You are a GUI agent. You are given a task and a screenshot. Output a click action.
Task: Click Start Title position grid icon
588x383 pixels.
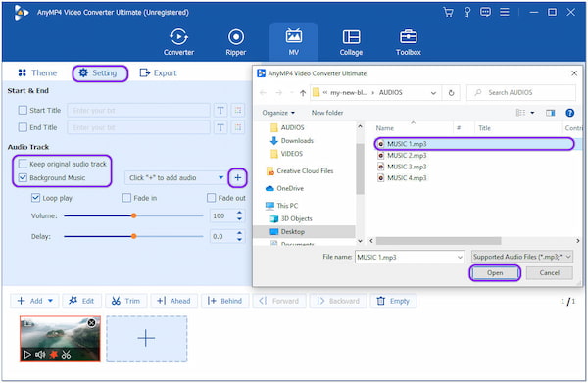click(x=238, y=110)
